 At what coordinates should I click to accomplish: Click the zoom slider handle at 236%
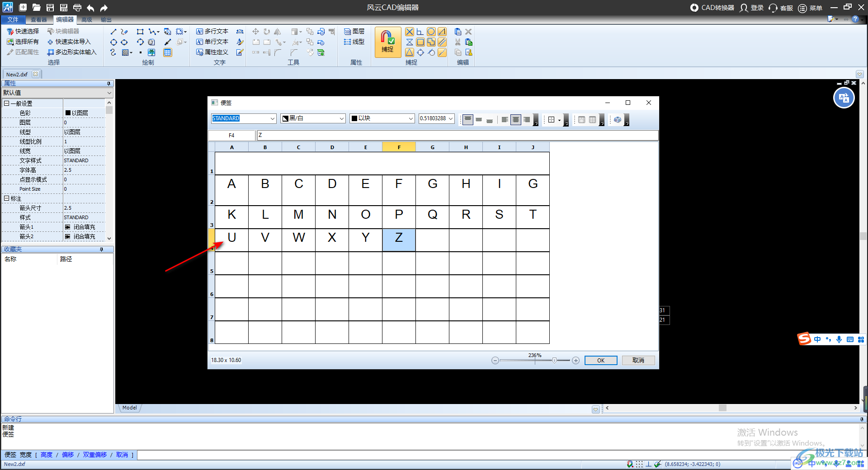(x=554, y=360)
